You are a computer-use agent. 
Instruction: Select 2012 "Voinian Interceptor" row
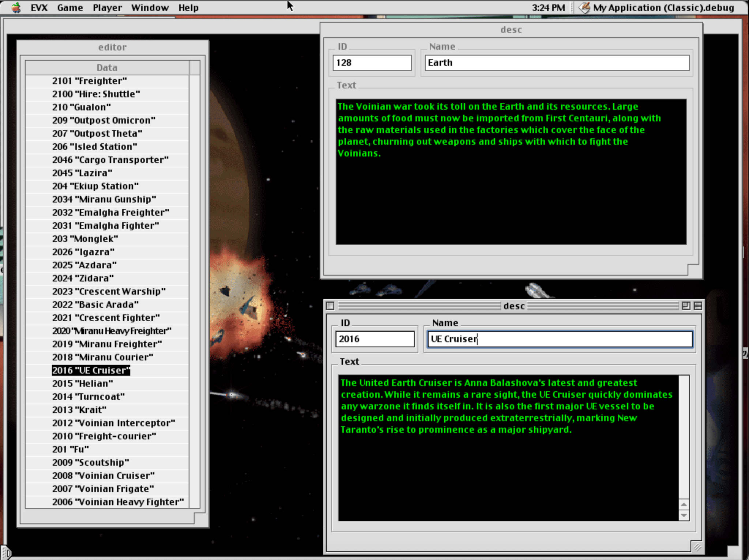(x=107, y=423)
